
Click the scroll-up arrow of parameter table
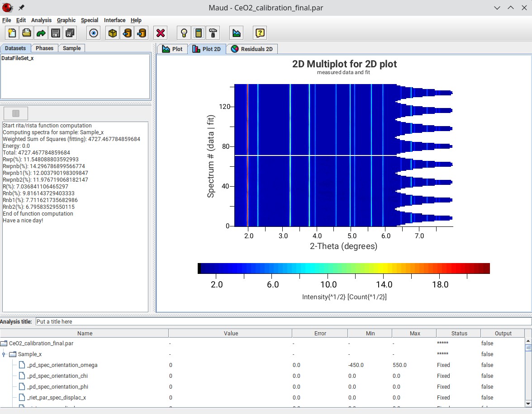click(x=528, y=341)
